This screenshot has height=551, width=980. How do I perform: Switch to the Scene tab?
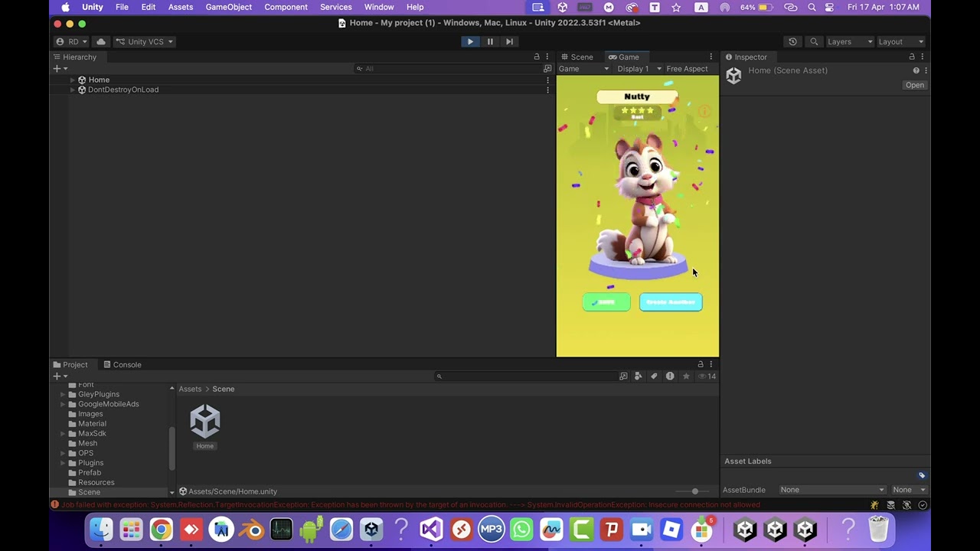(x=577, y=57)
